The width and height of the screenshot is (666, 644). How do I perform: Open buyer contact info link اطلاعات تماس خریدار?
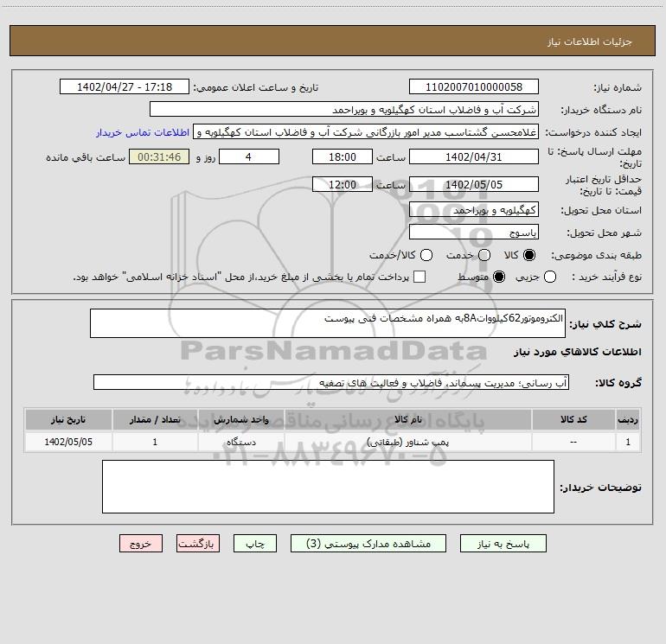click(x=143, y=132)
